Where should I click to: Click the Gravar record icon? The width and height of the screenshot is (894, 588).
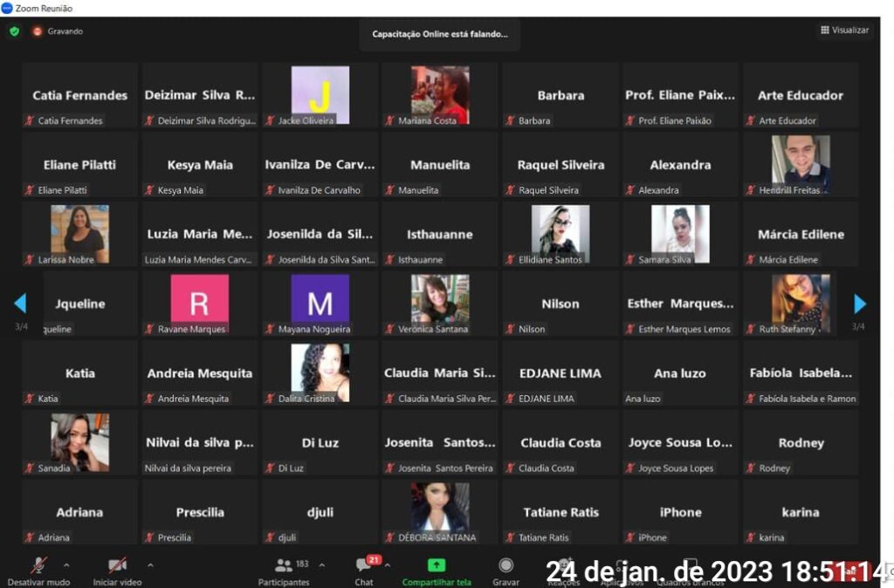coord(505,565)
